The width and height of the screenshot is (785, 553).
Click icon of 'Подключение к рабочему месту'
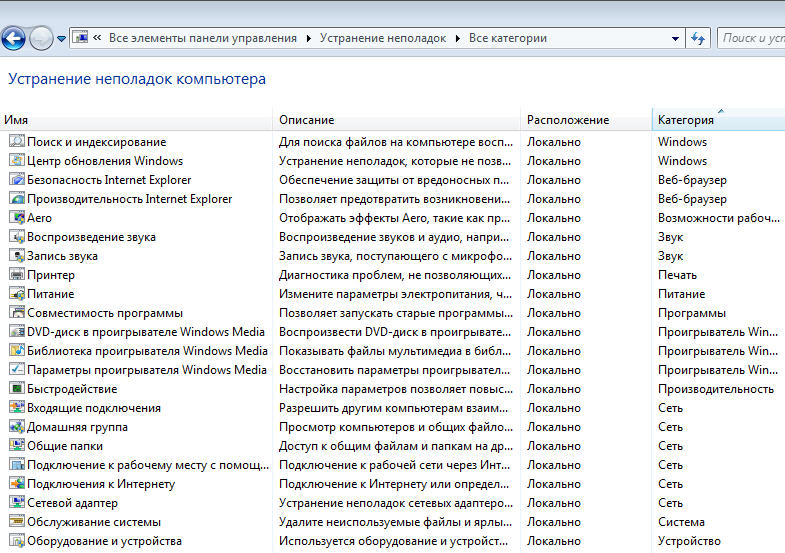[x=17, y=465]
